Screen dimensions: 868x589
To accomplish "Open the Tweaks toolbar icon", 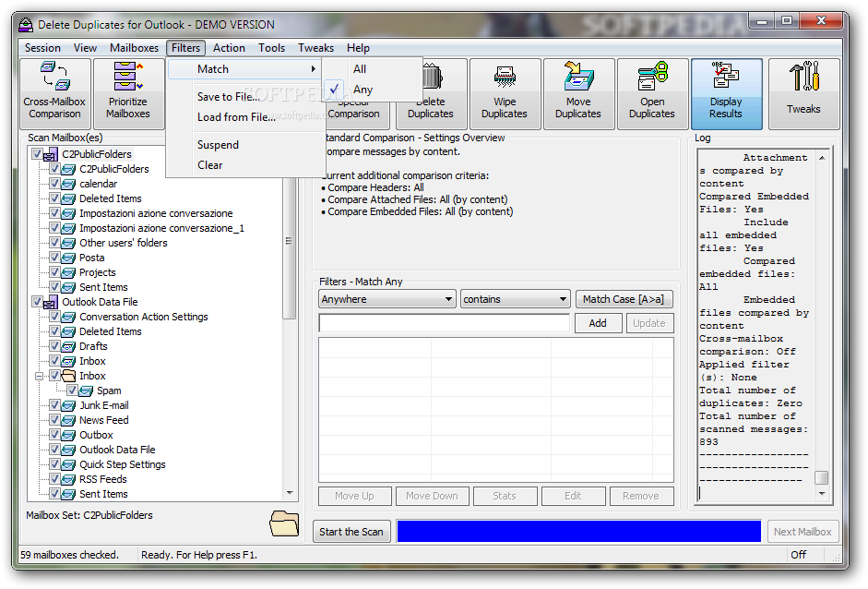I will 803,93.
